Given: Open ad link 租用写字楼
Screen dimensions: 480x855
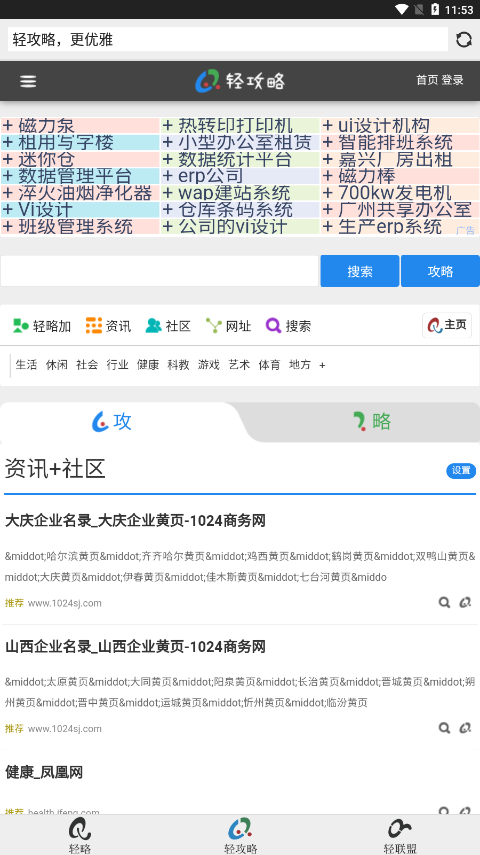Looking at the screenshot, I should [80, 143].
